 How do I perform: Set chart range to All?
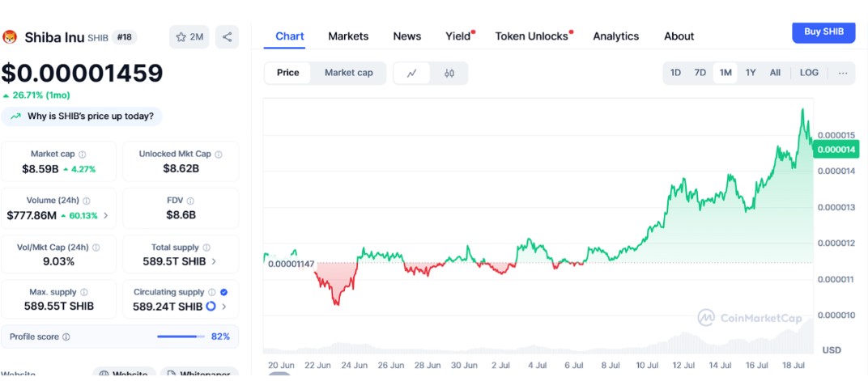tap(775, 73)
